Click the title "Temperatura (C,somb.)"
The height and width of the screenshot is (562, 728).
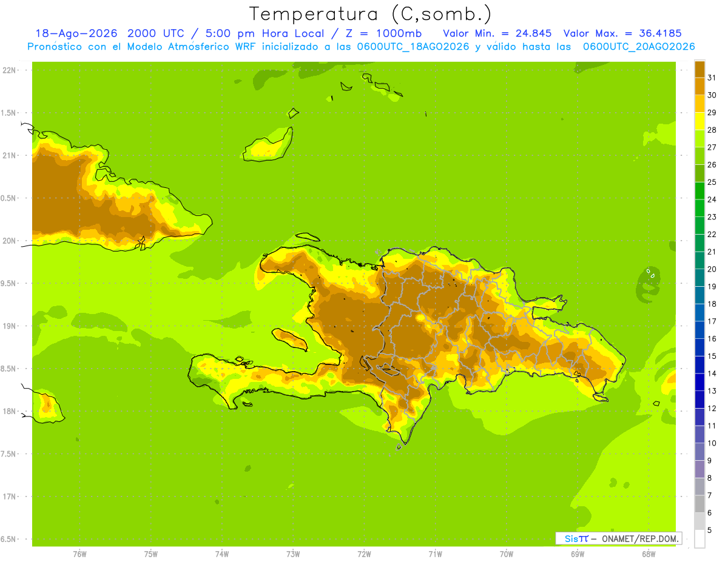[x=370, y=14]
